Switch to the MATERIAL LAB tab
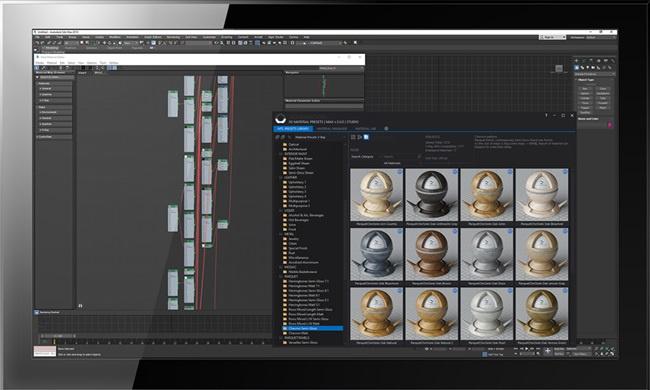 (365, 128)
